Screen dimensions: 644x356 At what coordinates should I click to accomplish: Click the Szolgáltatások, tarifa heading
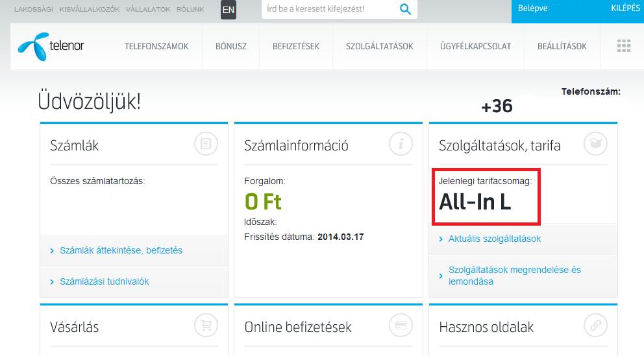point(499,146)
